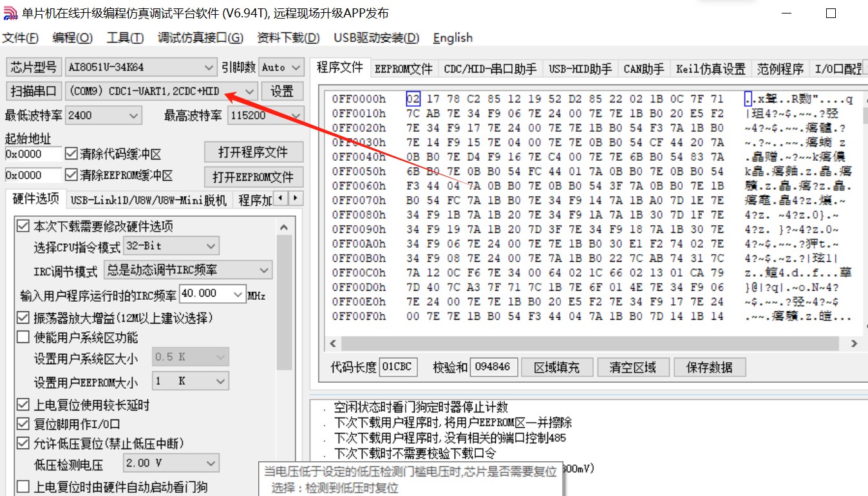Click the 扫描串口 button

[x=33, y=91]
